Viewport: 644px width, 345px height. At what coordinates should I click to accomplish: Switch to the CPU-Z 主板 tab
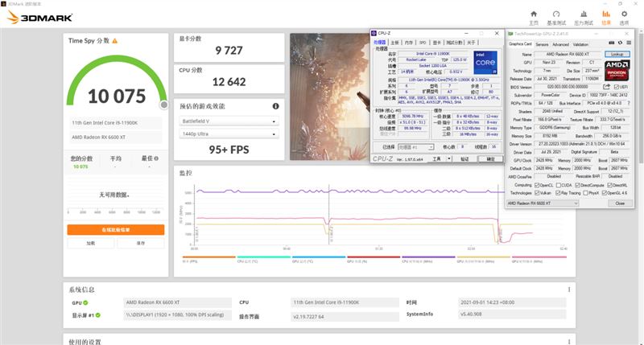point(394,43)
